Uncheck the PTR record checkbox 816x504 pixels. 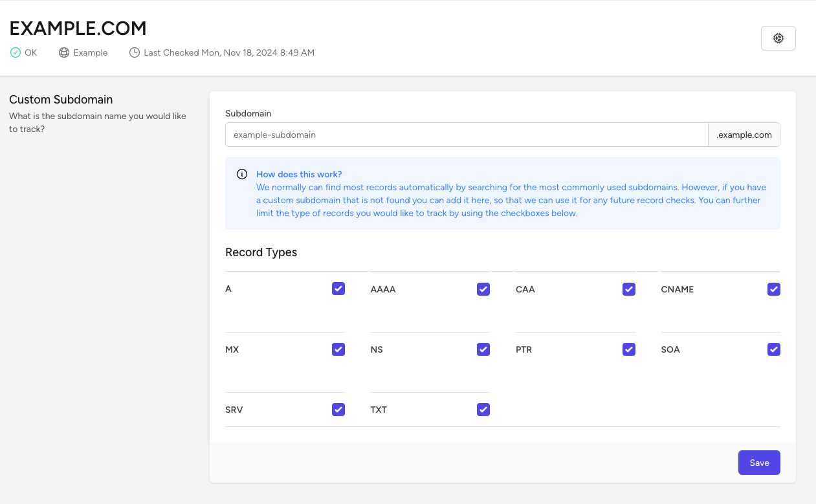click(629, 349)
